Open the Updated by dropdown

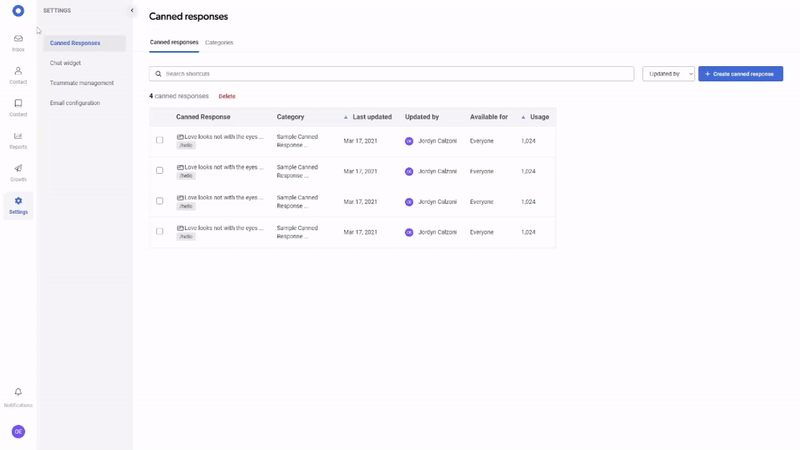668,74
